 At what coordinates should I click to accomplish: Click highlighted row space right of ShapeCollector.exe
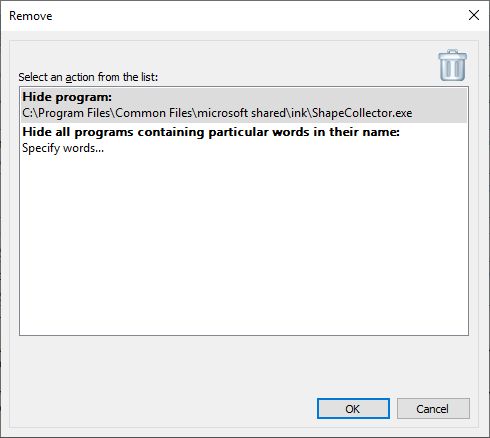click(x=440, y=113)
